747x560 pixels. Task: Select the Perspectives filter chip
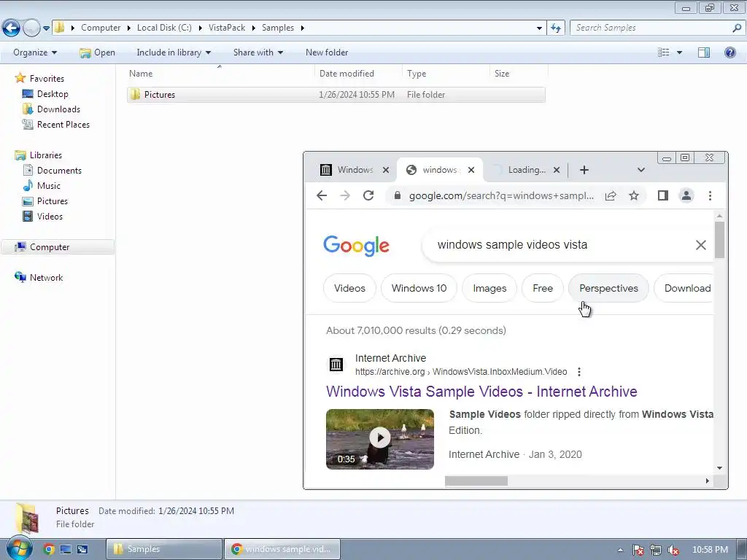[608, 289]
